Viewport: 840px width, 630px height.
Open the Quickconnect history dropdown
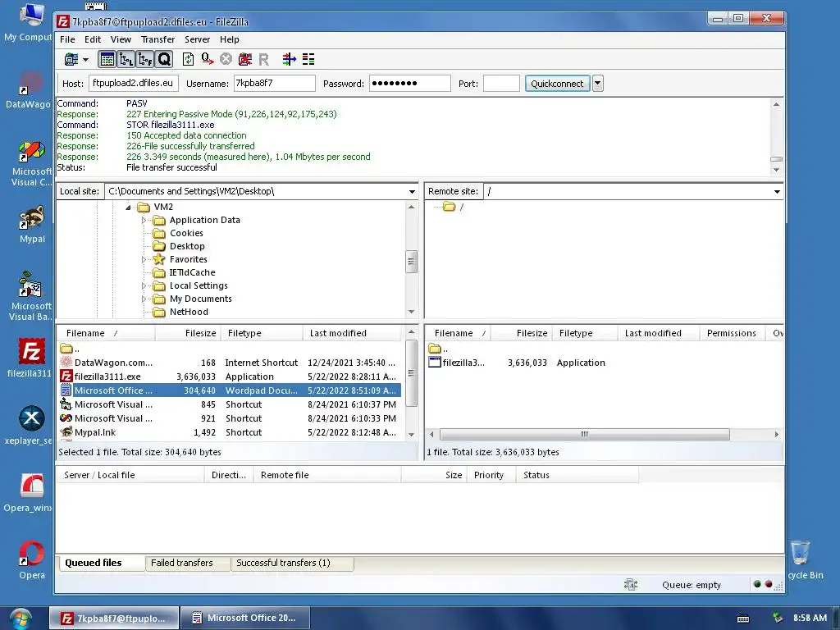pyautogui.click(x=598, y=83)
